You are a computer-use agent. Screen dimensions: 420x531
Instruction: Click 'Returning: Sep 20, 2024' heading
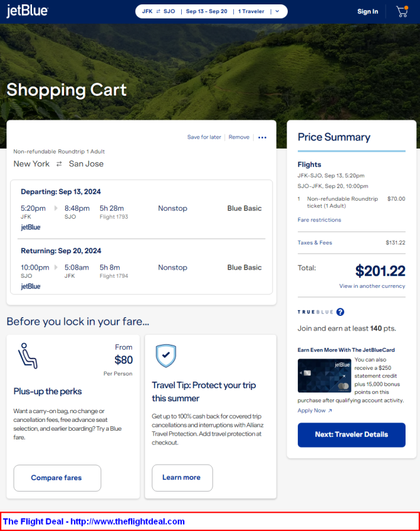[x=61, y=251]
